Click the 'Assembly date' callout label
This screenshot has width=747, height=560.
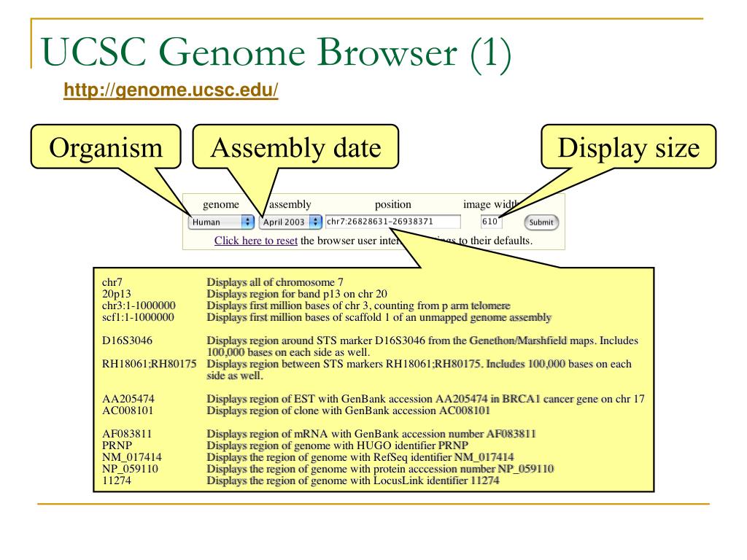(x=296, y=147)
